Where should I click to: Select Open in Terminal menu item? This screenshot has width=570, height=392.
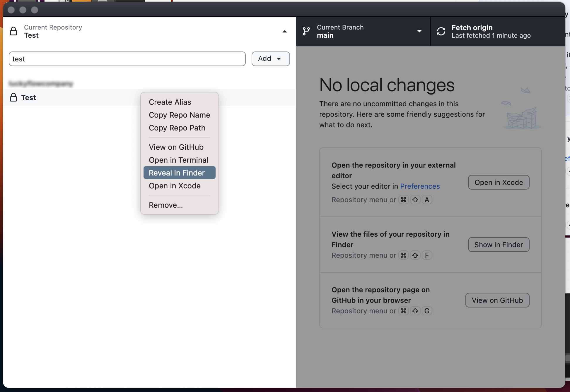tap(178, 160)
